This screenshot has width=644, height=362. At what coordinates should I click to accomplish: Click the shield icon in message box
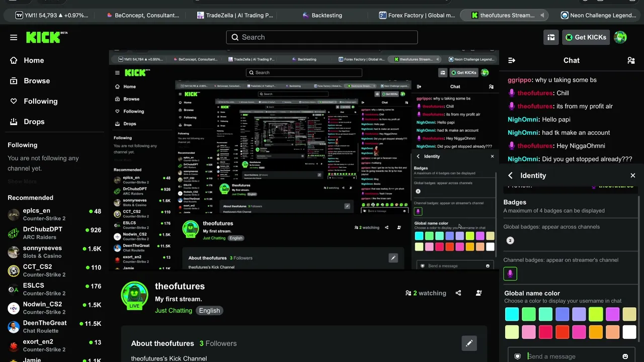pos(517,356)
